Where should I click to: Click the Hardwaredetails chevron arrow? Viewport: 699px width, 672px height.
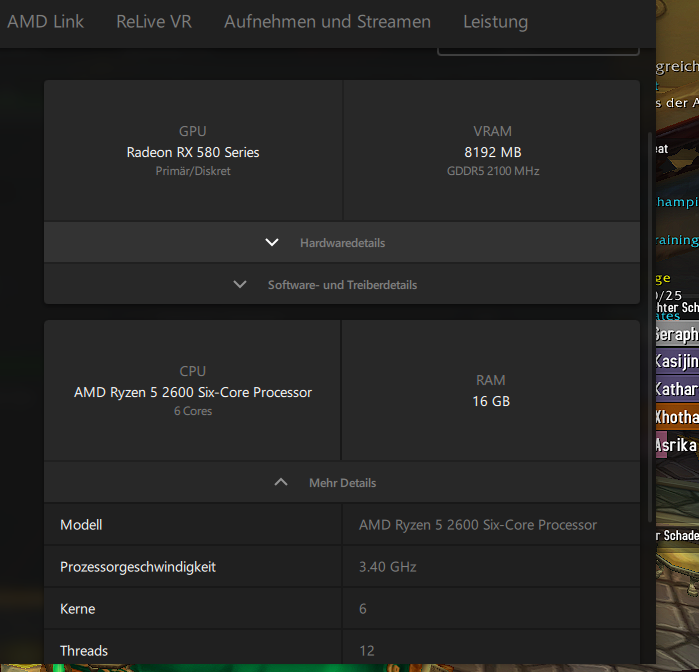[272, 243]
